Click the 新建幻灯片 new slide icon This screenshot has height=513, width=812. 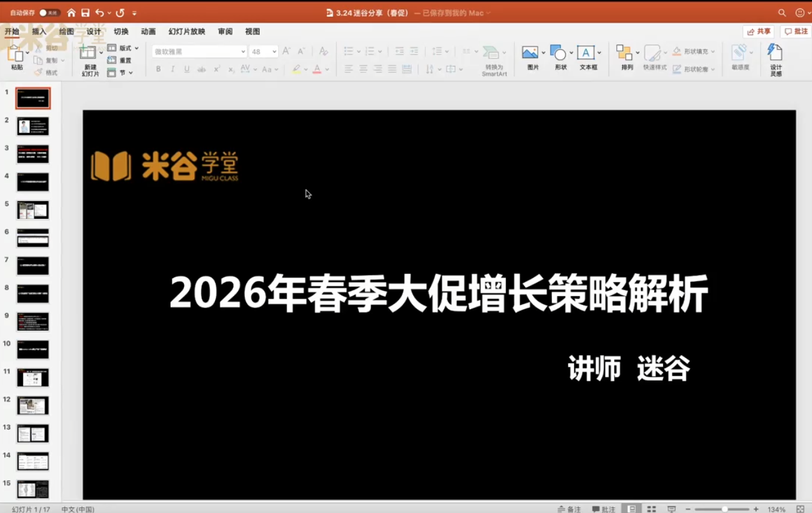pos(88,55)
